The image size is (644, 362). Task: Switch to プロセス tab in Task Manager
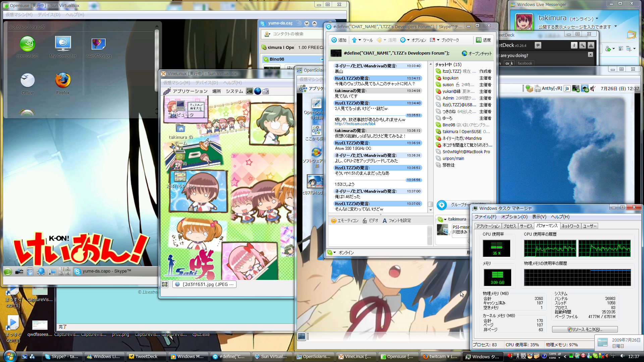pos(509,226)
